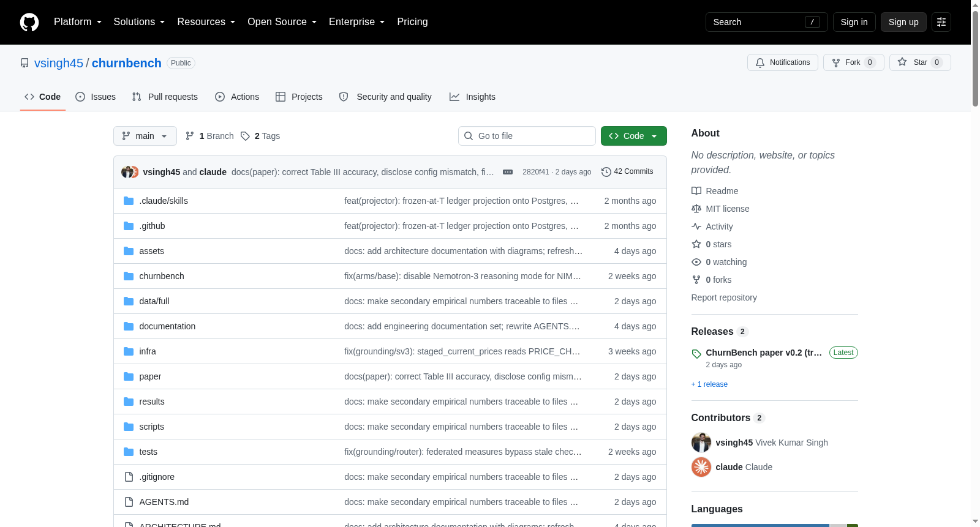Viewport: 980px width, 527px height.
Task: View 0 watching watchers
Action: [719, 262]
